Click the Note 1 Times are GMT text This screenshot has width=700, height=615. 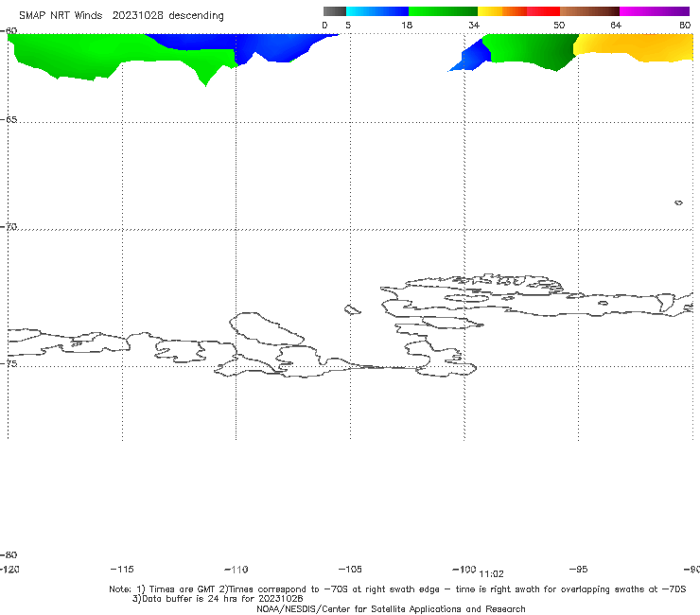coord(163,589)
